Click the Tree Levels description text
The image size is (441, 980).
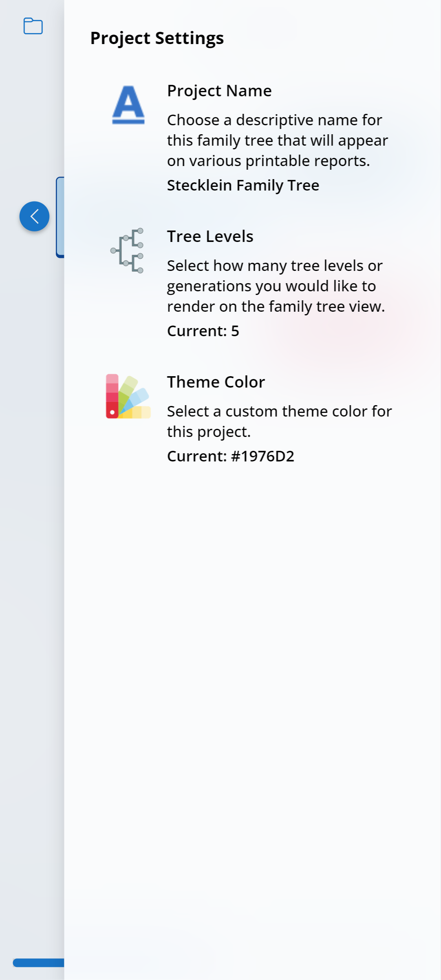click(x=276, y=286)
